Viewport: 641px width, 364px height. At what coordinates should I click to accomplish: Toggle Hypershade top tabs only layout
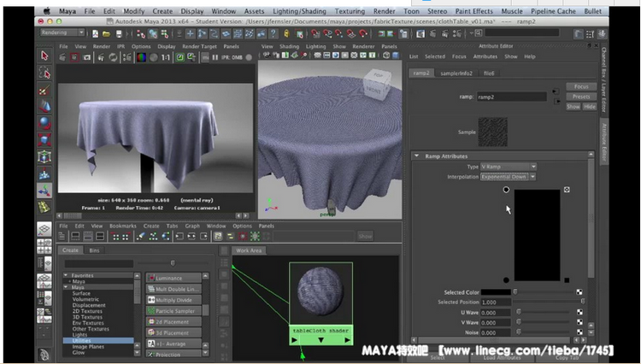[x=75, y=236]
